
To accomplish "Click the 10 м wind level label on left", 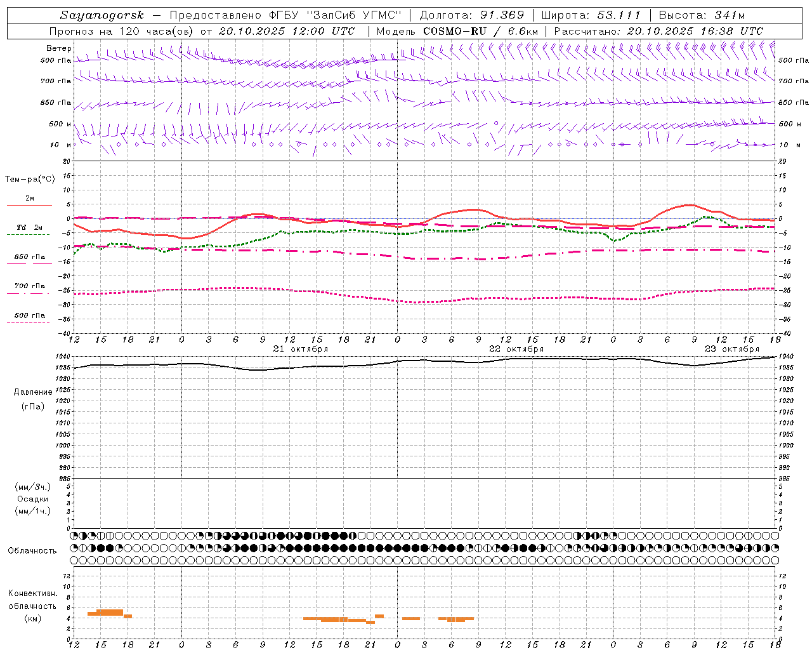I will [62, 145].
